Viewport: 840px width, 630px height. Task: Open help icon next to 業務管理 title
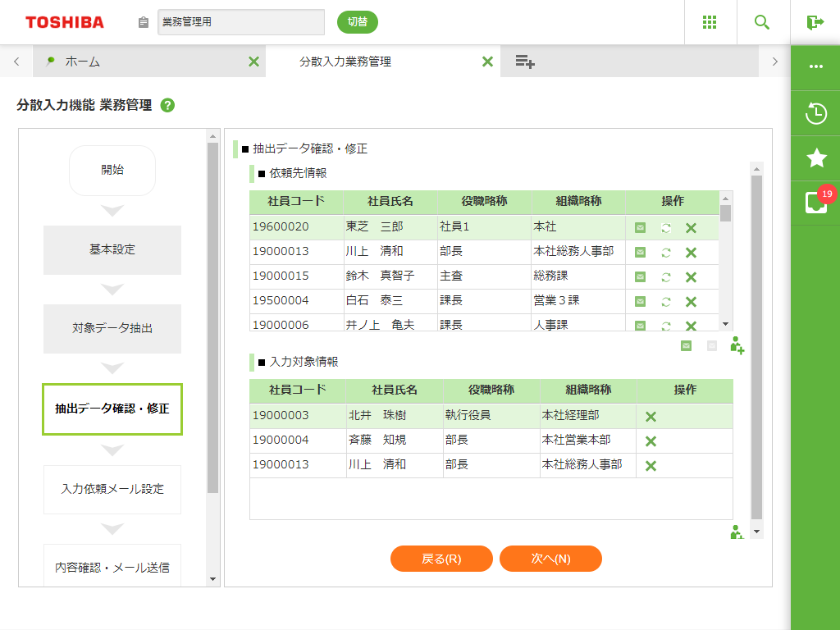point(167,105)
